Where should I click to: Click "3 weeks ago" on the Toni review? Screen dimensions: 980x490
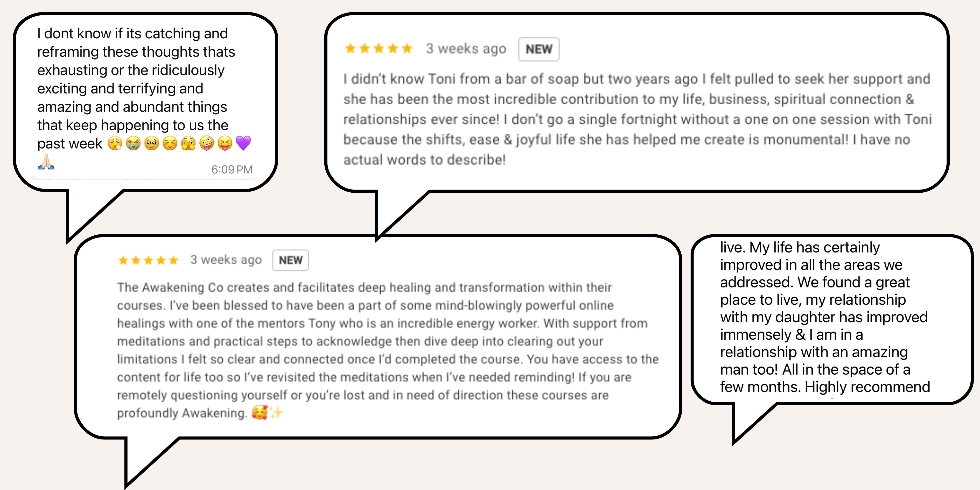pyautogui.click(x=466, y=49)
